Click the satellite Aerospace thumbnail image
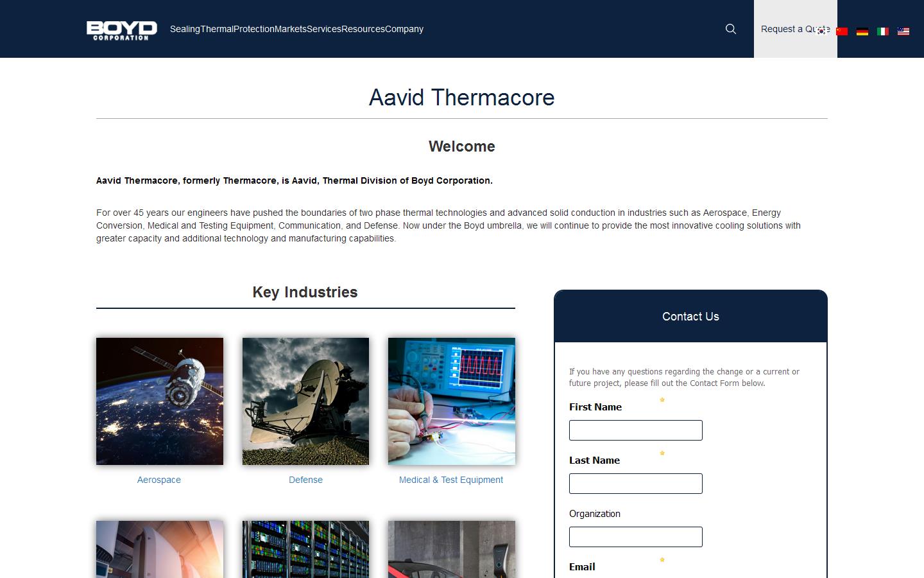The width and height of the screenshot is (924, 578). pyautogui.click(x=158, y=401)
